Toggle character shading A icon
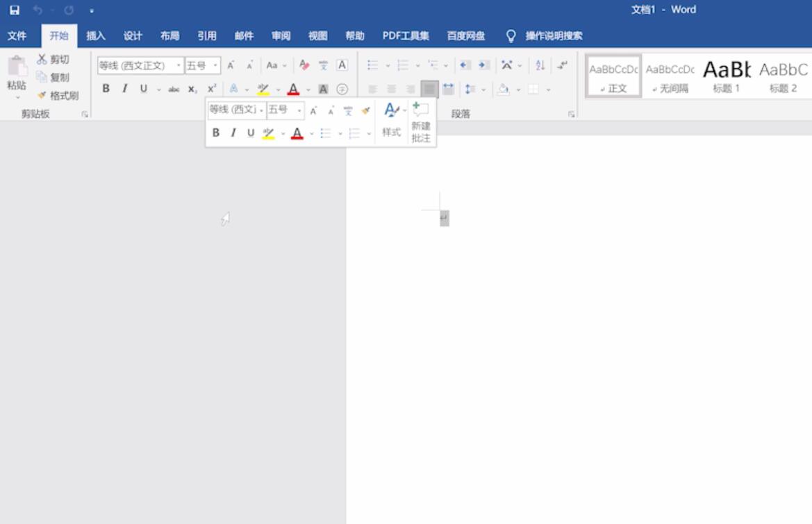 tap(323, 89)
